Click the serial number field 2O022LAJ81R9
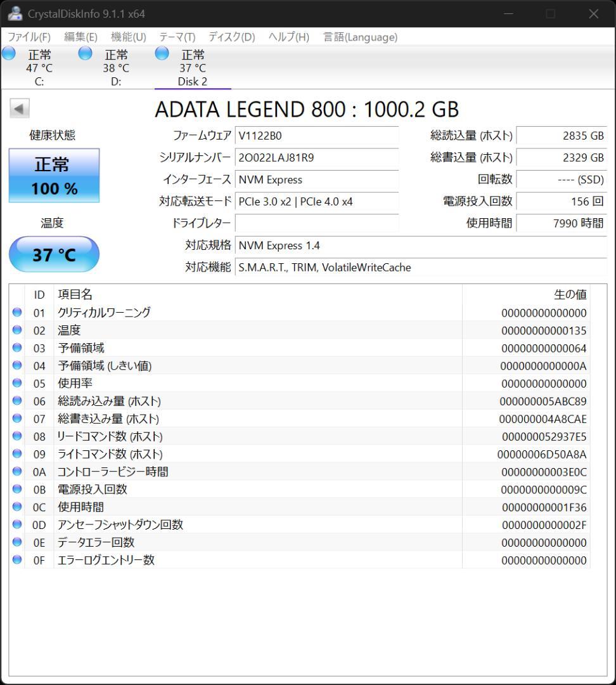 317,157
